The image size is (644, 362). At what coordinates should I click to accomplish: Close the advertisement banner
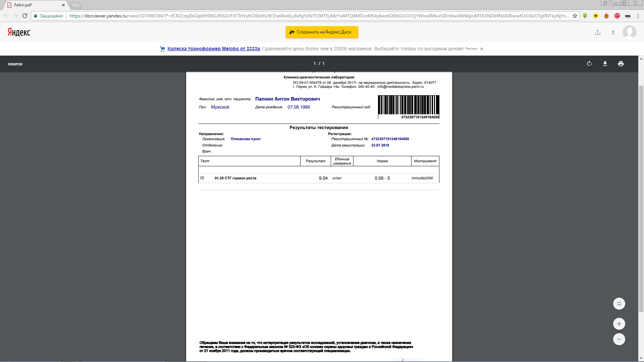[482, 49]
